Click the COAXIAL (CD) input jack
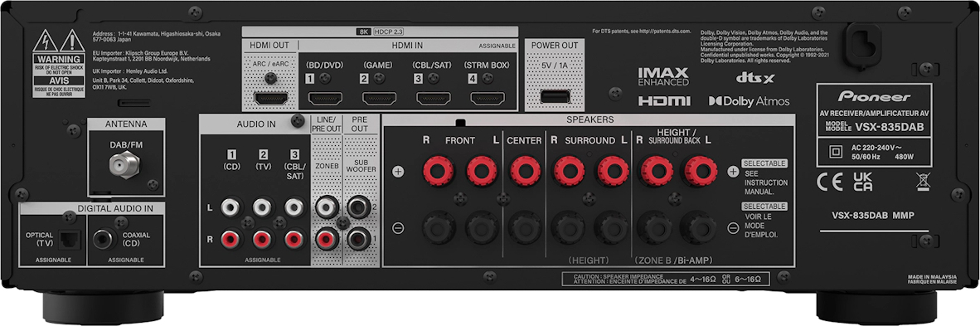The width and height of the screenshot is (980, 326). pos(103,238)
